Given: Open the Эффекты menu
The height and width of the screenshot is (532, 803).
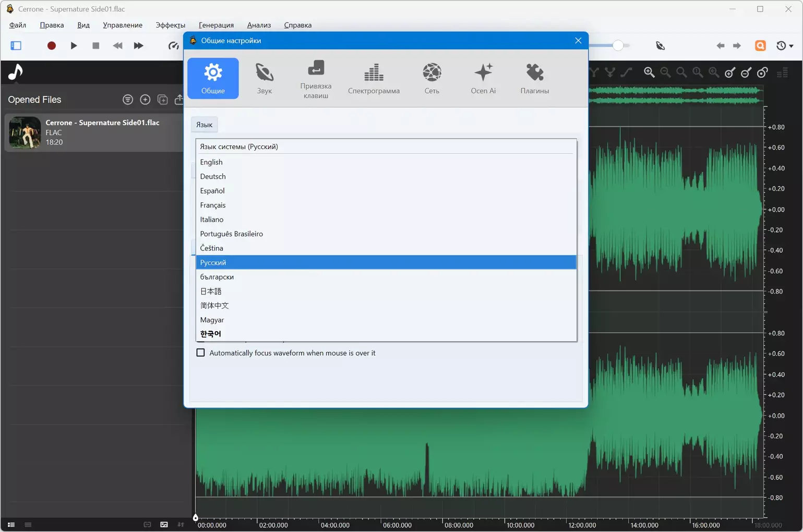Looking at the screenshot, I should (x=170, y=25).
